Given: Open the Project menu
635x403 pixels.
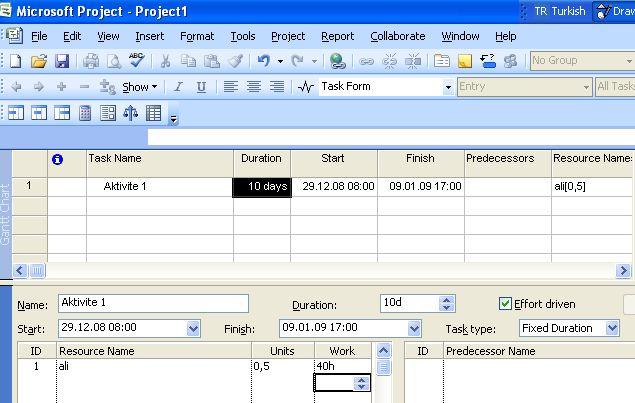Looking at the screenshot, I should click(x=288, y=36).
